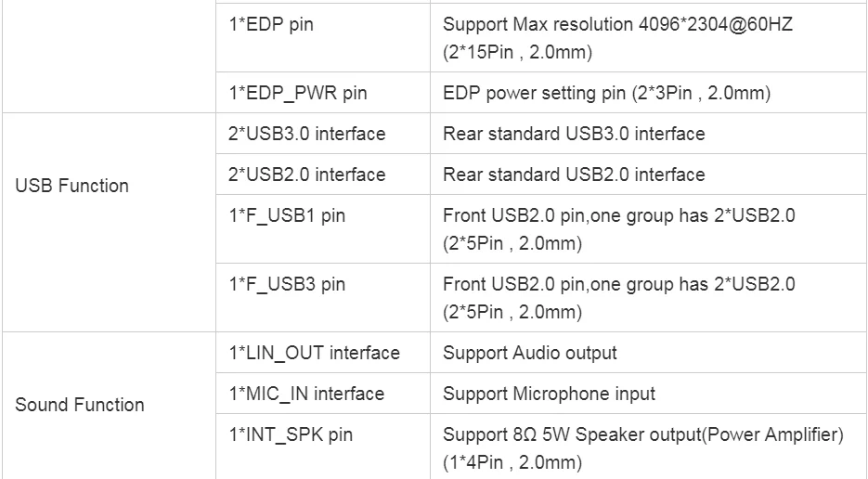Click "Rear standard USB2.0 interface" text

coord(574,175)
